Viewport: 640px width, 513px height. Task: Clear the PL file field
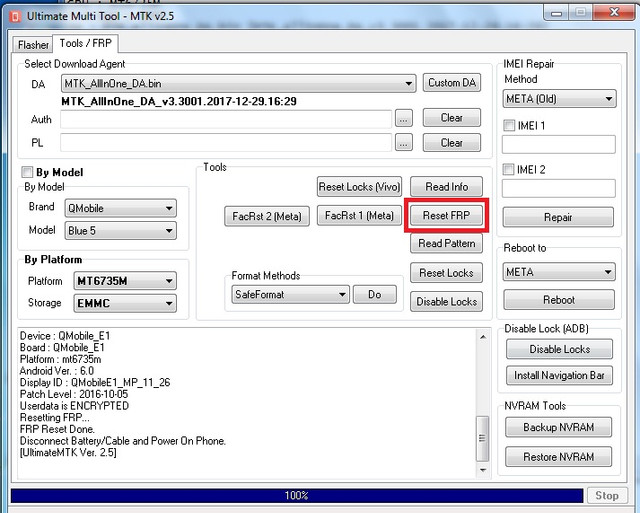[451, 143]
